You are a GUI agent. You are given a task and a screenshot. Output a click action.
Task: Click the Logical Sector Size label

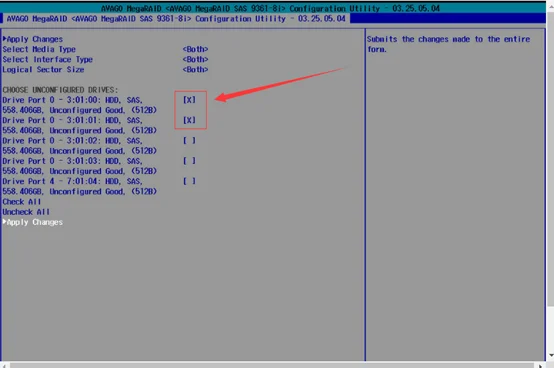click(43, 70)
